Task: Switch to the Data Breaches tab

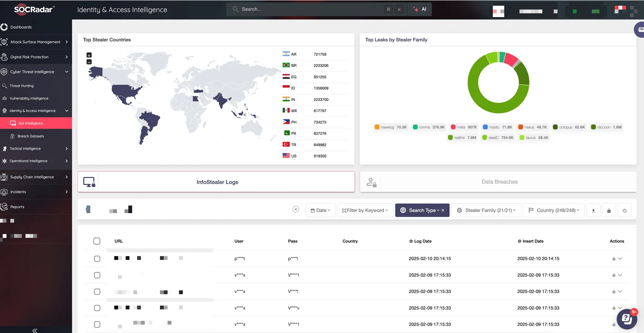Action: [498, 182]
